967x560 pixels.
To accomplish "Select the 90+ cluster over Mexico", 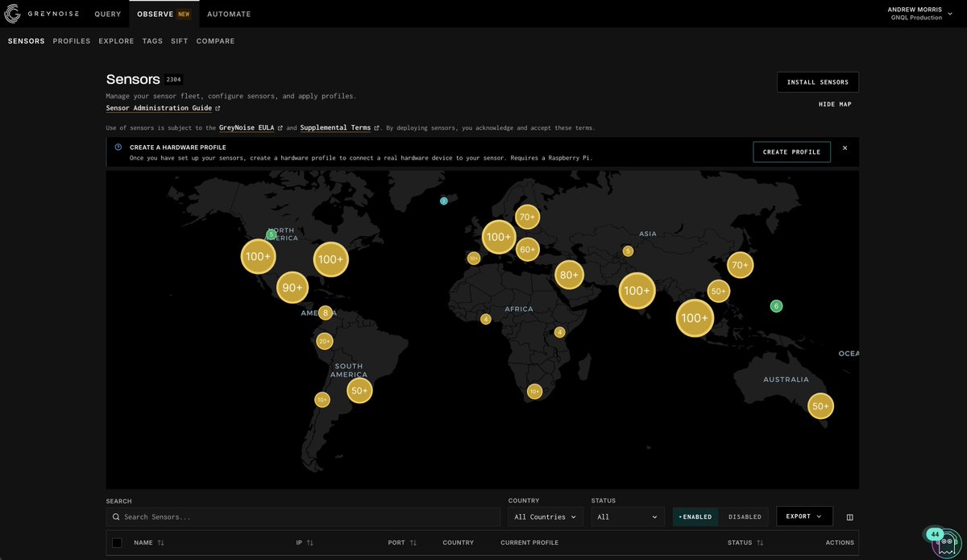I will (x=292, y=288).
